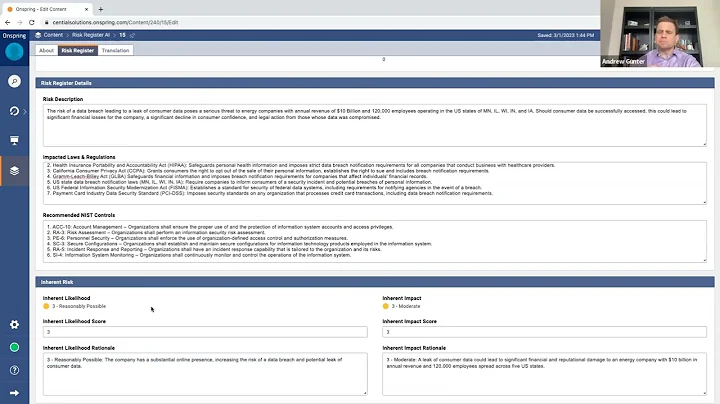The image size is (720, 404).
Task: Select the Onspring - Edit Content browser tab
Action: 47,9
